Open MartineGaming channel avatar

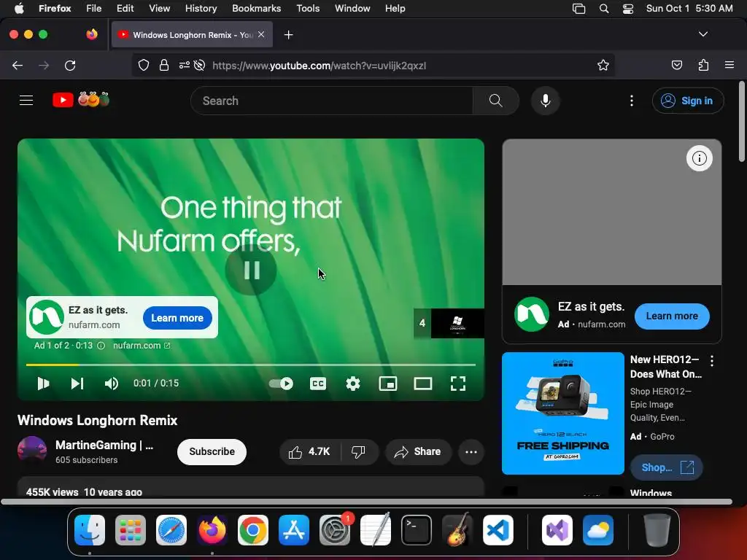click(32, 451)
